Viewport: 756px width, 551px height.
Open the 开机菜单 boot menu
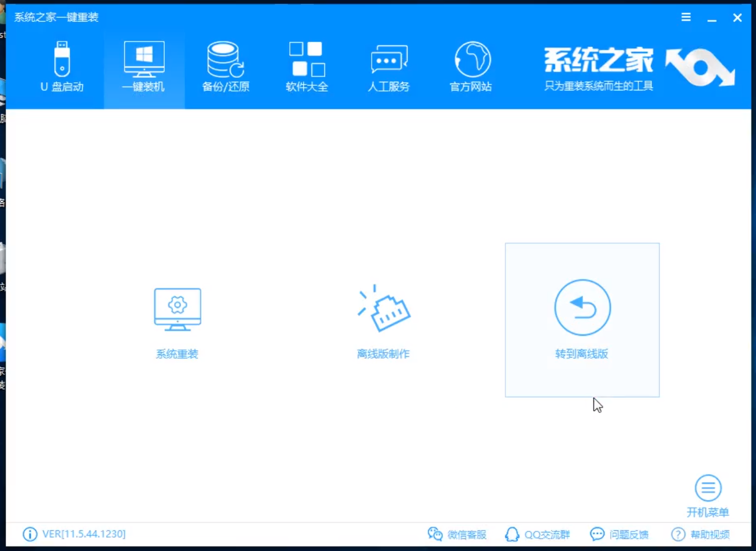708,492
